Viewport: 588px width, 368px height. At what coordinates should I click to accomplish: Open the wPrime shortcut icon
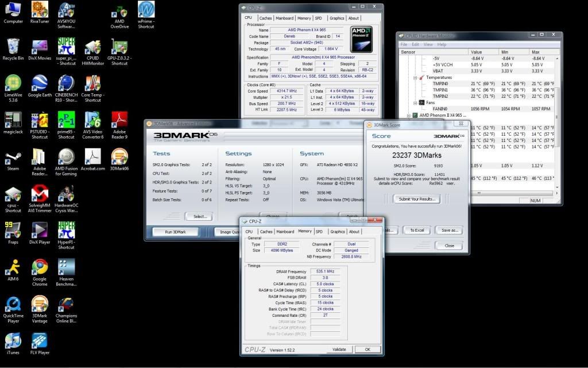[146, 14]
